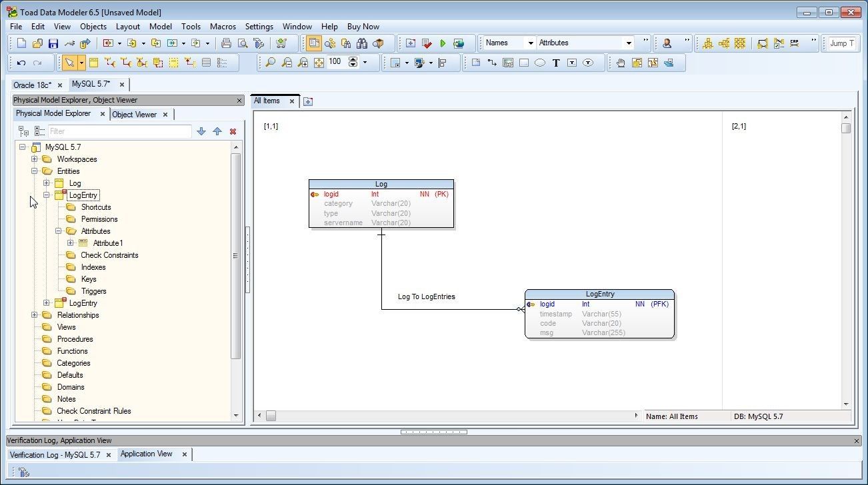
Task: Click the Undo arrow
Action: [x=21, y=63]
